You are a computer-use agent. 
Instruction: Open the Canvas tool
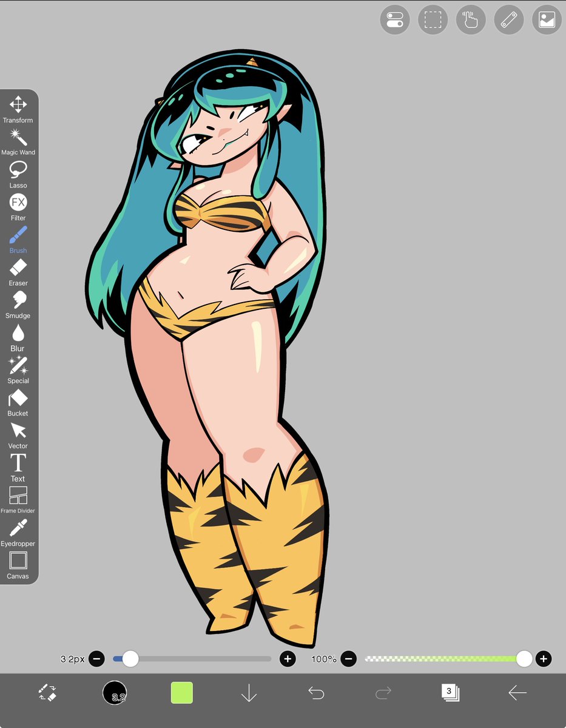click(18, 566)
